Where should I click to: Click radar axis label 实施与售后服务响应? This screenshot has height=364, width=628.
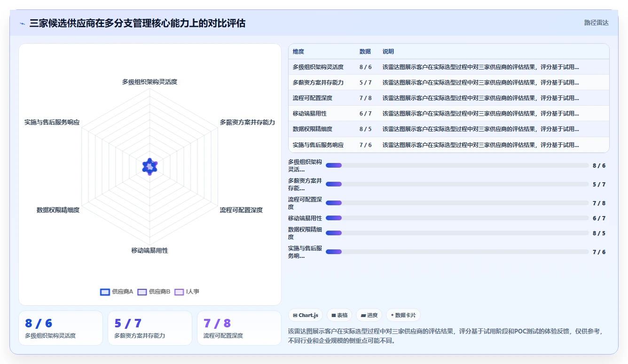pos(52,122)
